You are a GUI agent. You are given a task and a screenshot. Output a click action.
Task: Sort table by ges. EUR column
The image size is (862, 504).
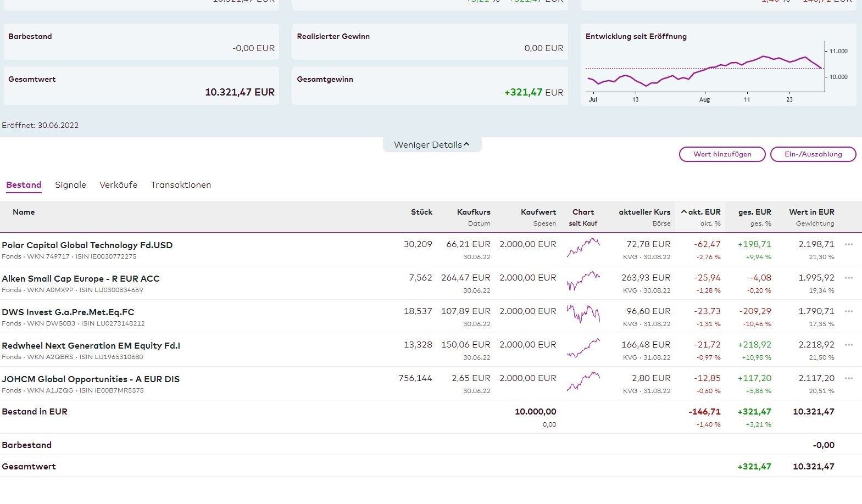click(754, 212)
